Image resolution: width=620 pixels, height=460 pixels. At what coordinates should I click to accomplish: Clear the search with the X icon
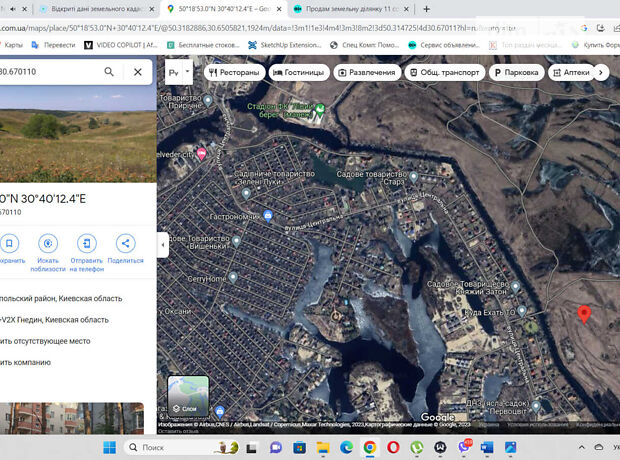138,72
